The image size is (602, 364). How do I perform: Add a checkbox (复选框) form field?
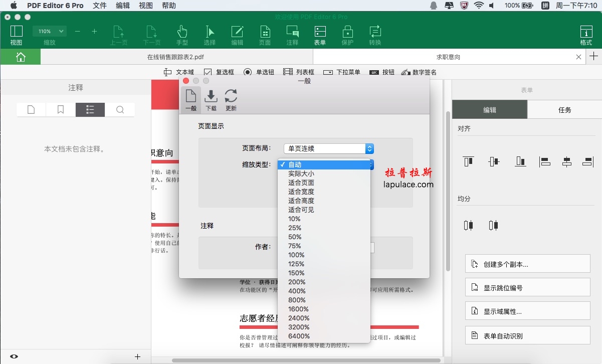pyautogui.click(x=219, y=72)
